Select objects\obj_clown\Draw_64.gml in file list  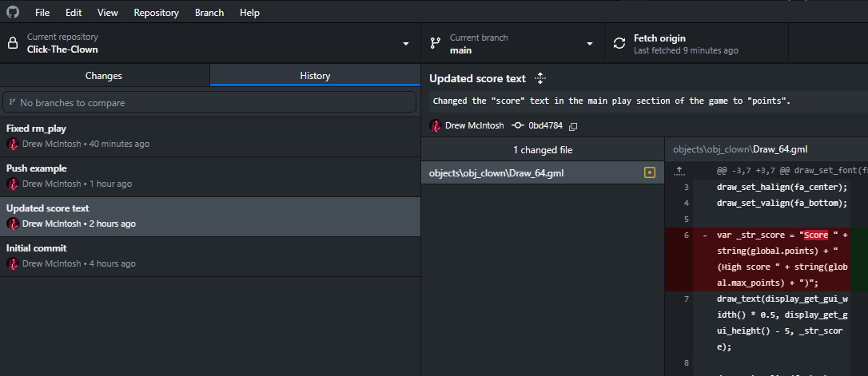[x=543, y=173]
